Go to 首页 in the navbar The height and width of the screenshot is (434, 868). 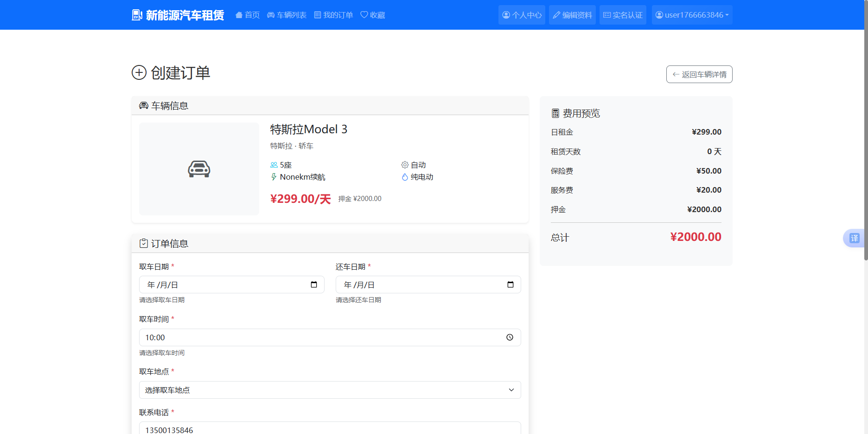coord(248,15)
